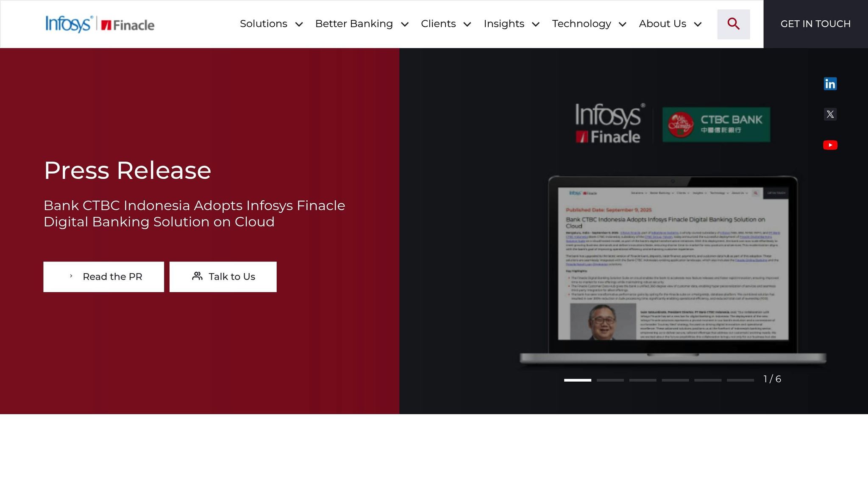Click the Talk to Us button
Image resolution: width=868 pixels, height=488 pixels.
tap(223, 277)
